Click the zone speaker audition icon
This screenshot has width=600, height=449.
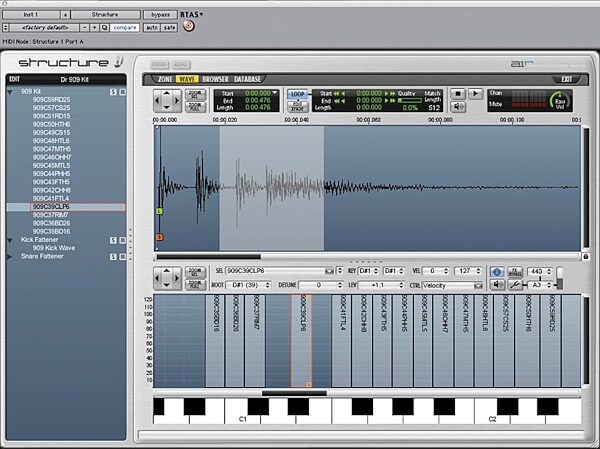click(x=497, y=285)
